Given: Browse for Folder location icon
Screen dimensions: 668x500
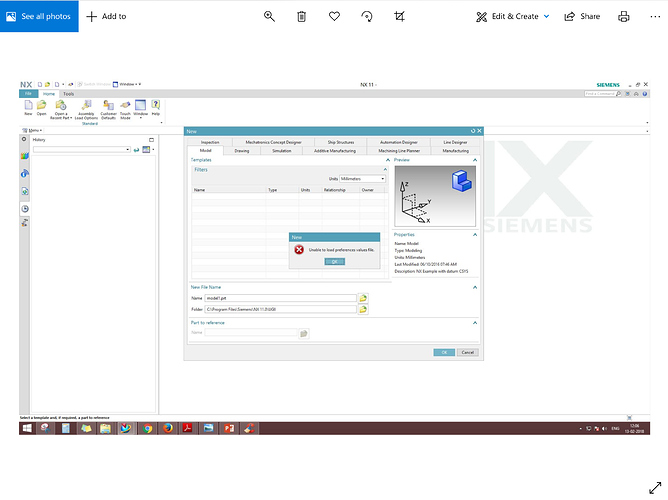Looking at the screenshot, I should click(x=363, y=309).
